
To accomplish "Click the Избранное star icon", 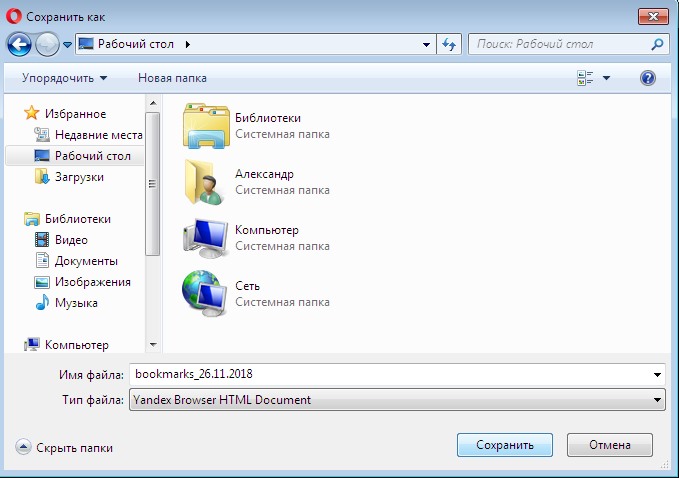I will point(32,113).
